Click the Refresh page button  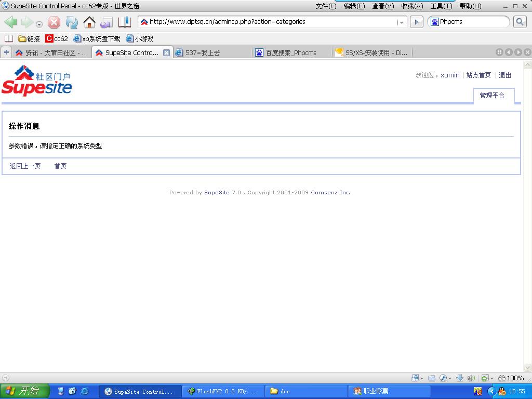(72, 22)
